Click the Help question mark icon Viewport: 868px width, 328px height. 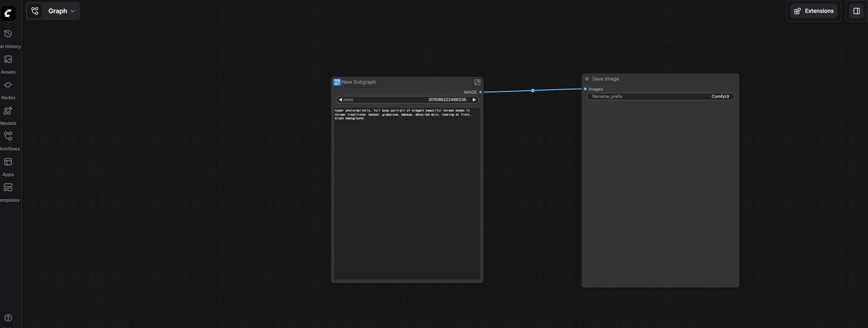pos(8,318)
